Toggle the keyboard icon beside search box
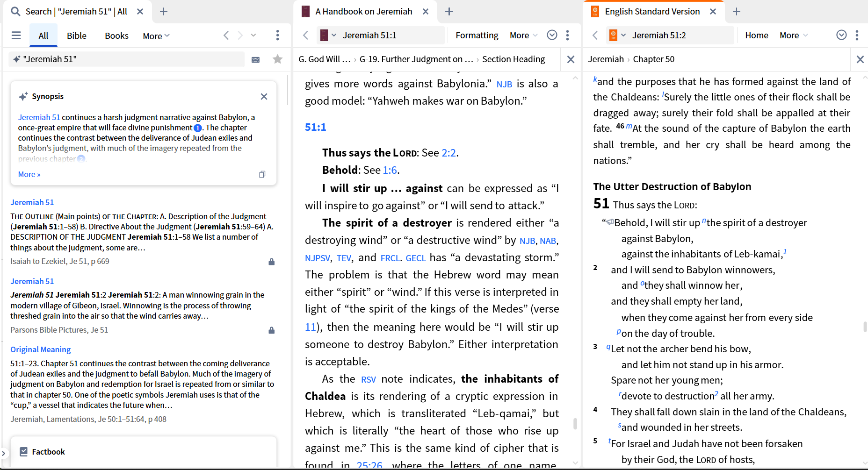The width and height of the screenshot is (868, 470). tap(256, 59)
